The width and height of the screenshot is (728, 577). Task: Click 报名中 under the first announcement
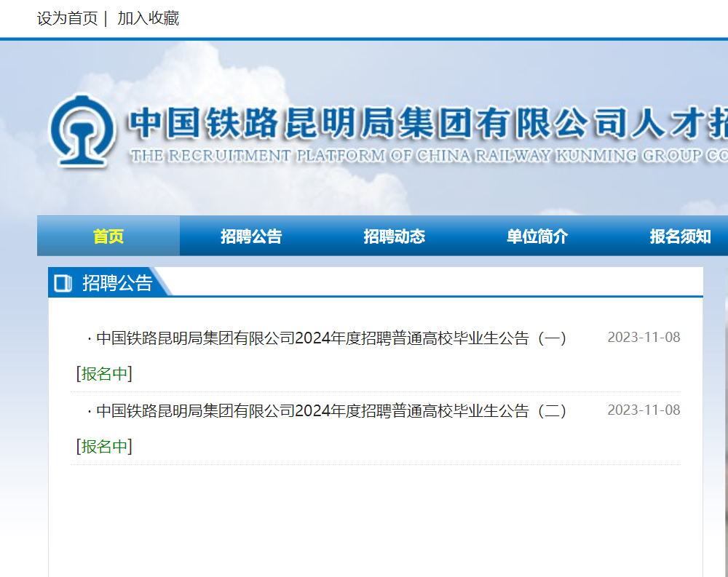point(103,373)
